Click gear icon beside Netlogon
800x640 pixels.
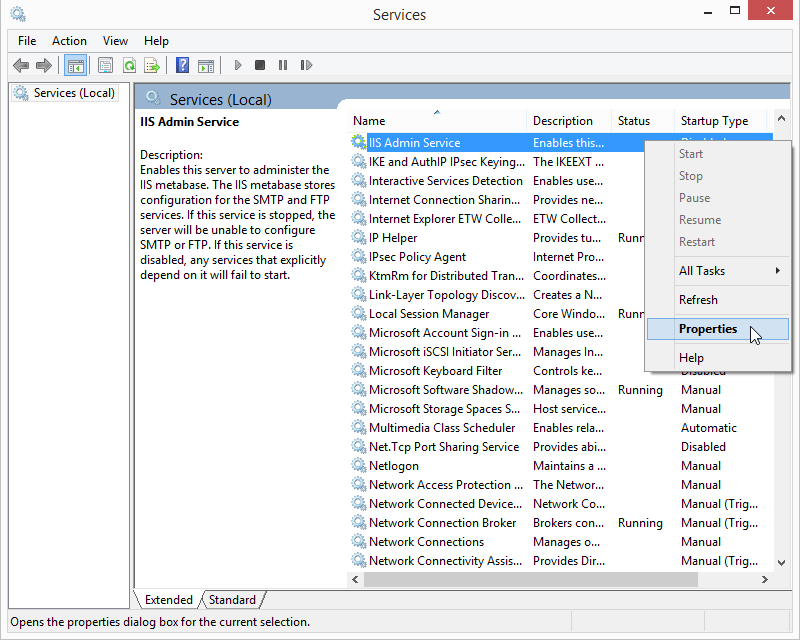tap(359, 465)
